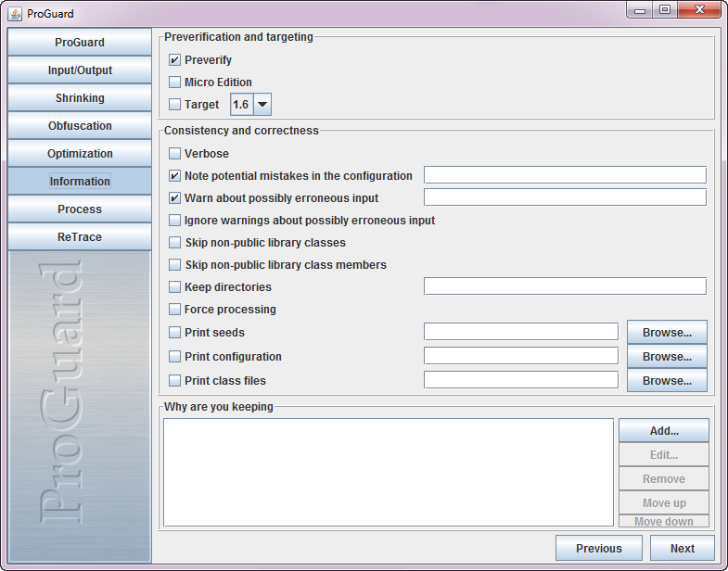Go to the Shrinking tab

click(80, 98)
